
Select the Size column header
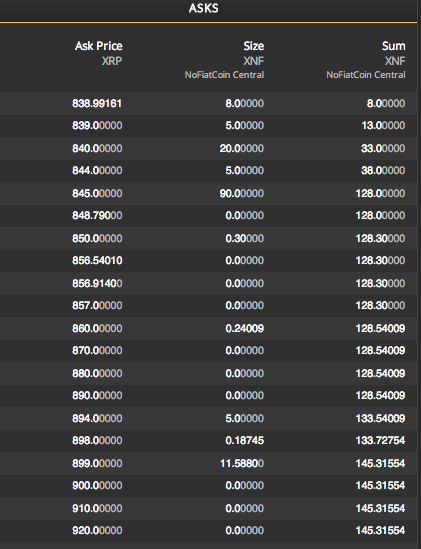click(x=254, y=46)
